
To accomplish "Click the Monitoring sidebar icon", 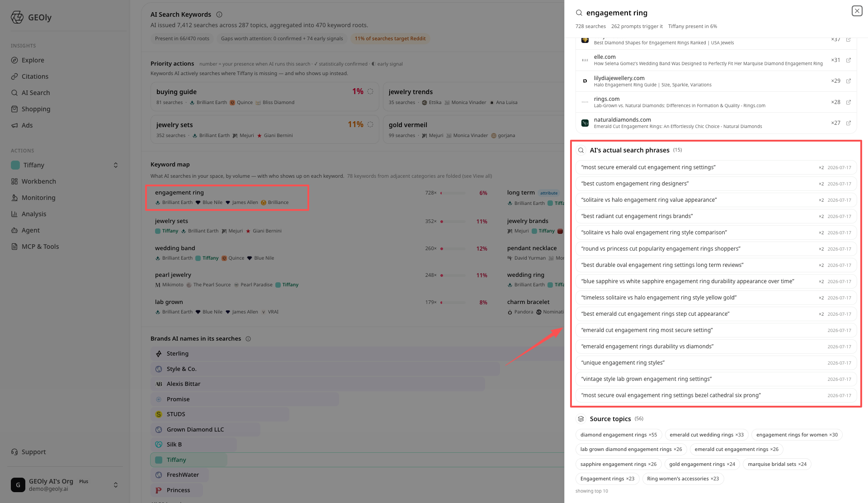I will click(x=14, y=198).
